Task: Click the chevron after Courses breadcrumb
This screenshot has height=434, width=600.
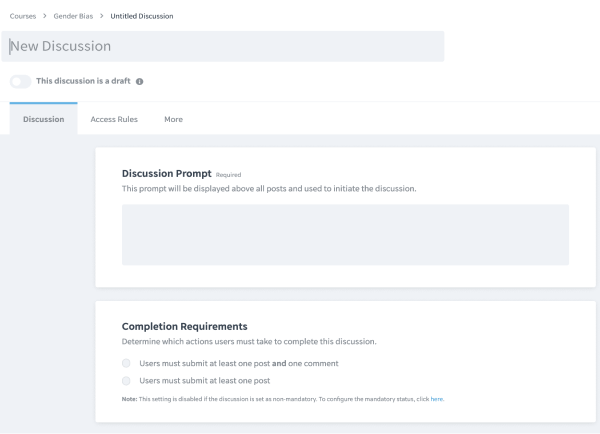Action: point(45,16)
